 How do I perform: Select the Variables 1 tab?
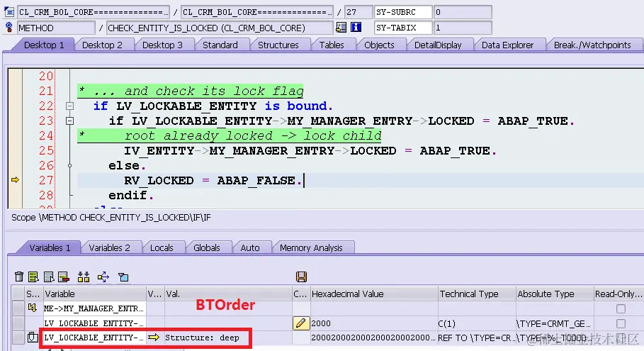(50, 248)
